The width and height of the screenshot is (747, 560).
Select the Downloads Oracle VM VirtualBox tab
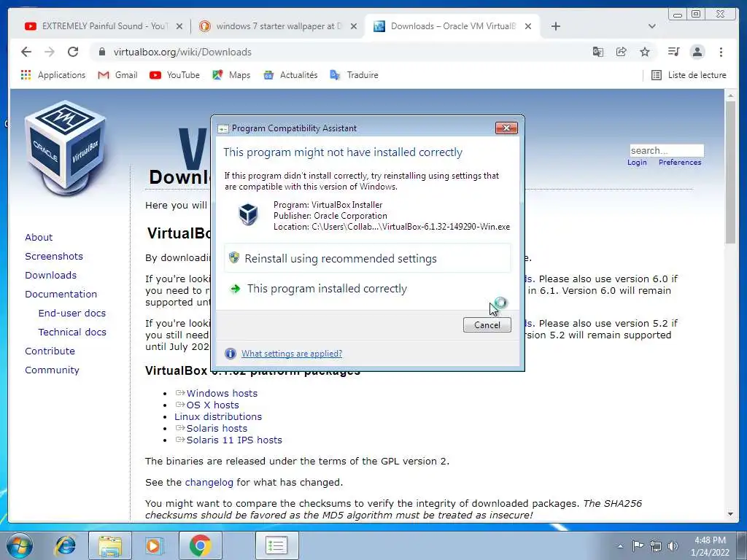pos(452,26)
